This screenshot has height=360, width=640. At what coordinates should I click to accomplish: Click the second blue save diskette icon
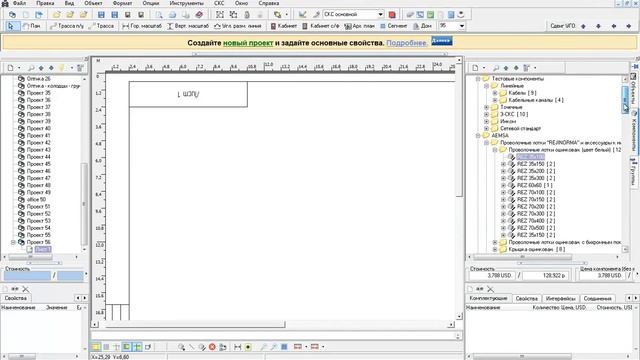click(x=115, y=15)
